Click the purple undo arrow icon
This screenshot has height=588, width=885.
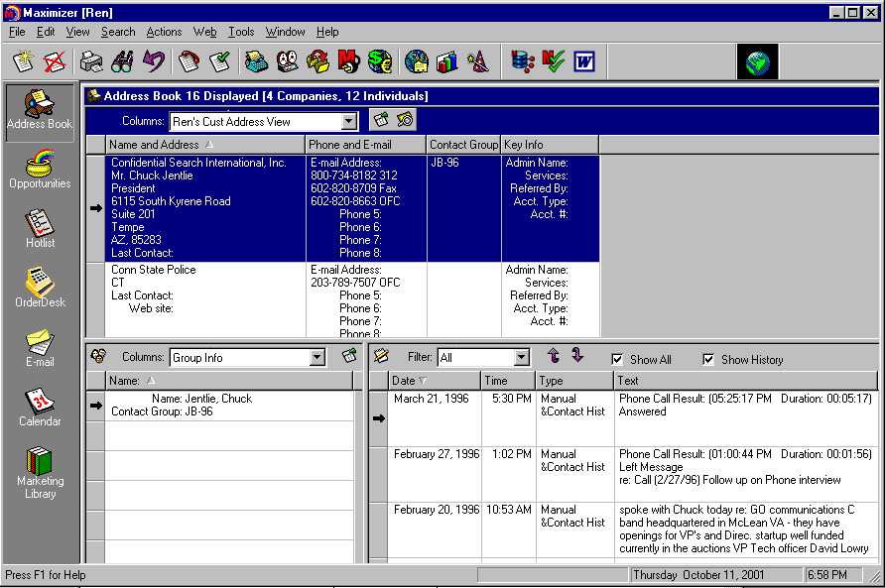pyautogui.click(x=153, y=61)
